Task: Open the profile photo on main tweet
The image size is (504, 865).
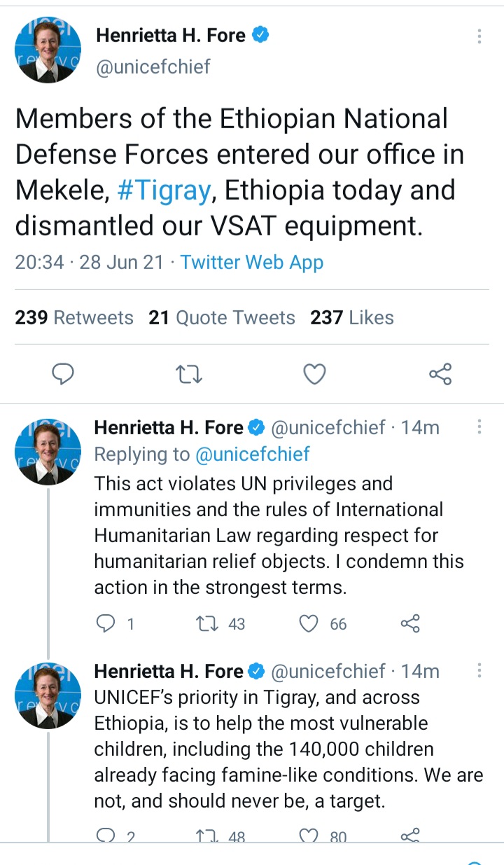Action: tap(48, 51)
